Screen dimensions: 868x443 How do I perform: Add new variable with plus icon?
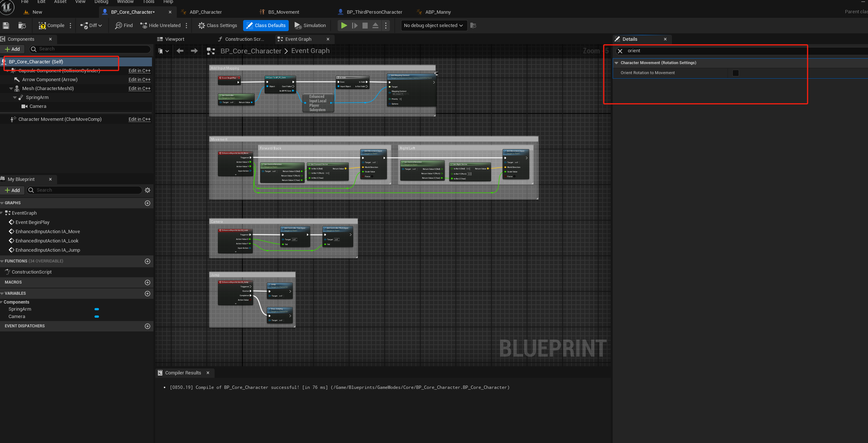pos(148,294)
